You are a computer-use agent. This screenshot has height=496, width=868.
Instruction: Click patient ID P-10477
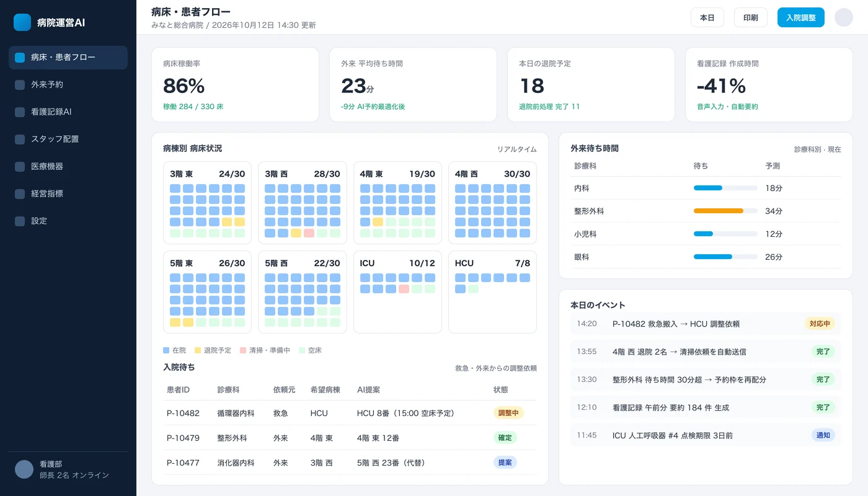click(x=183, y=463)
